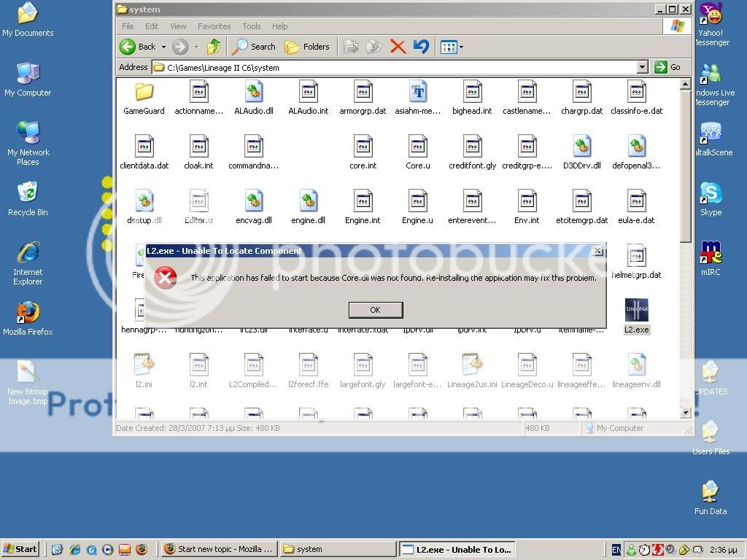The image size is (747, 560).
Task: Open the File menu
Action: pyautogui.click(x=128, y=26)
